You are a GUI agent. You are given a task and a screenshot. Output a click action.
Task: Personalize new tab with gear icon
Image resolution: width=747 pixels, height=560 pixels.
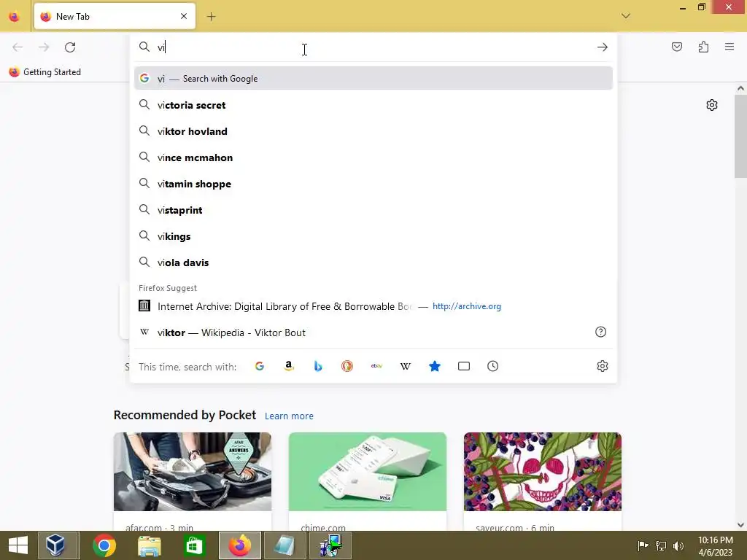(x=712, y=105)
